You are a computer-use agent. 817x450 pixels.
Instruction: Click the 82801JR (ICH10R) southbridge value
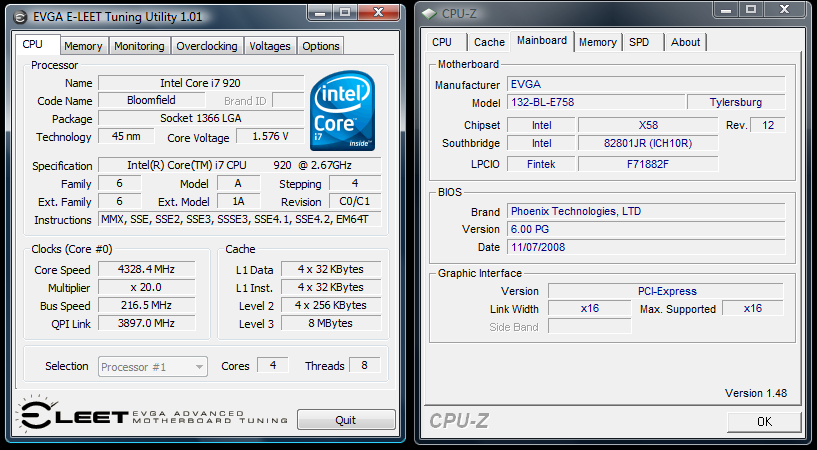[648, 143]
